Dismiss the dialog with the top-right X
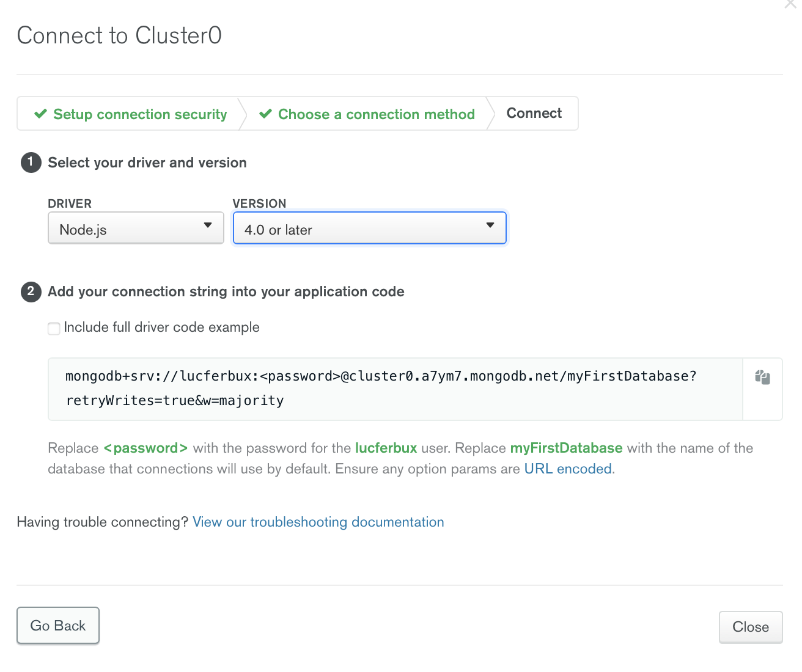 point(790,4)
